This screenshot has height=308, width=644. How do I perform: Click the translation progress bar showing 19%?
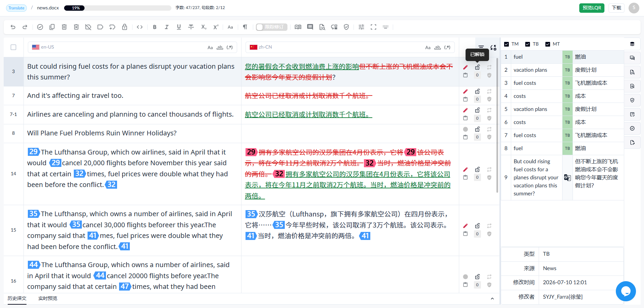[117, 8]
